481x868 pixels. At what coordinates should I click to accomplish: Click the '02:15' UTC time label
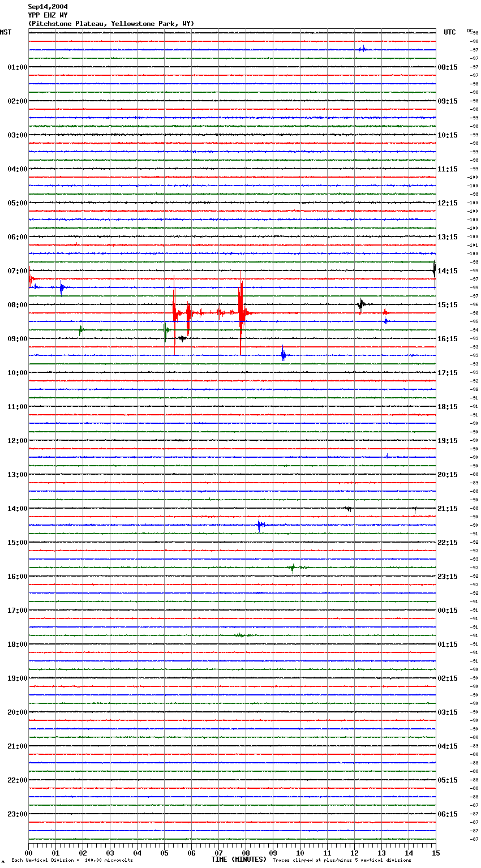click(448, 678)
